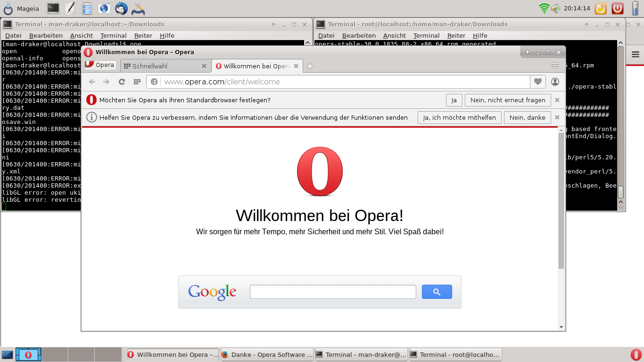Open the Opera main menu button
The image size is (644, 362).
(100, 65)
